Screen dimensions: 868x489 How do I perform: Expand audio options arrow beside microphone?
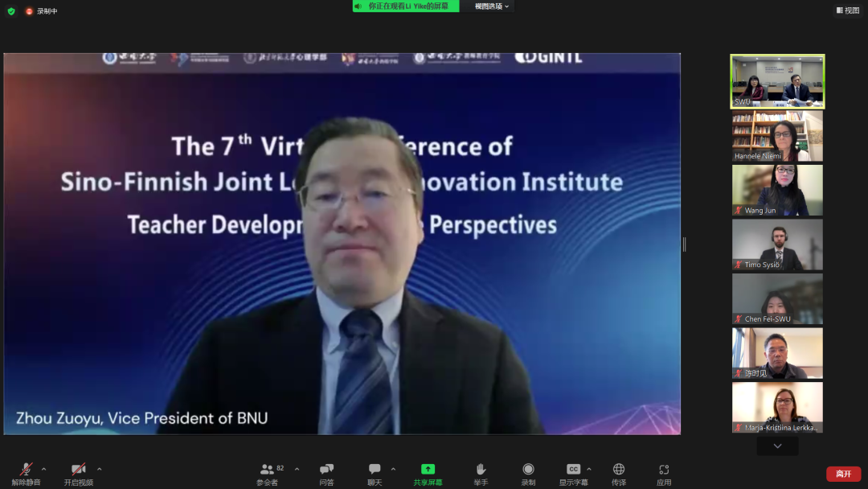point(43,469)
